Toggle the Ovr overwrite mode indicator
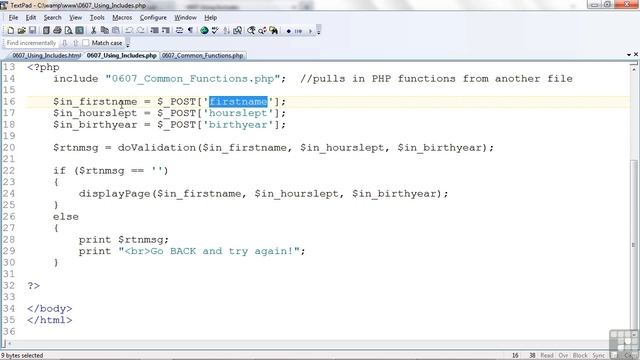This screenshot has height=360, width=640. (563, 356)
